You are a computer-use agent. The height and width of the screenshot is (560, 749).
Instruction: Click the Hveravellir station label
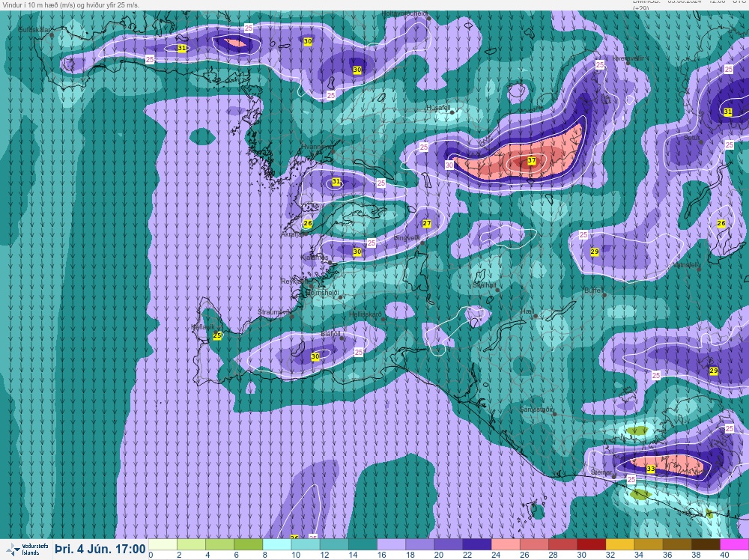[x=628, y=58]
